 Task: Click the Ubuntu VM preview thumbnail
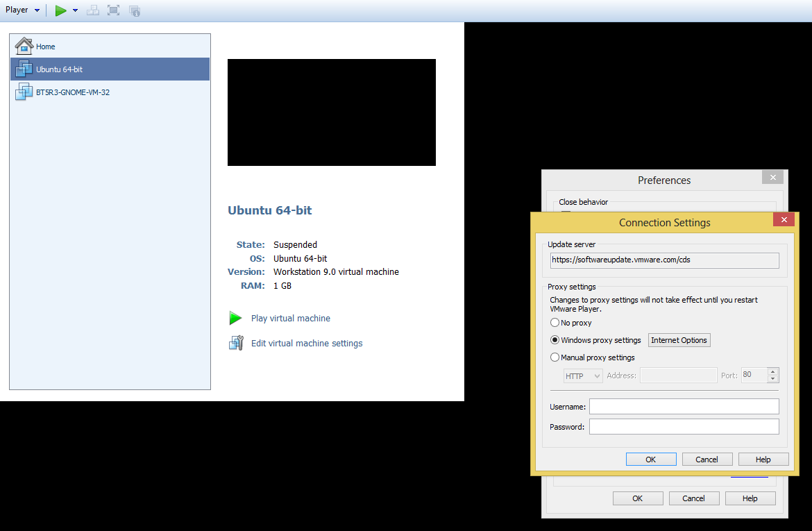coord(332,112)
